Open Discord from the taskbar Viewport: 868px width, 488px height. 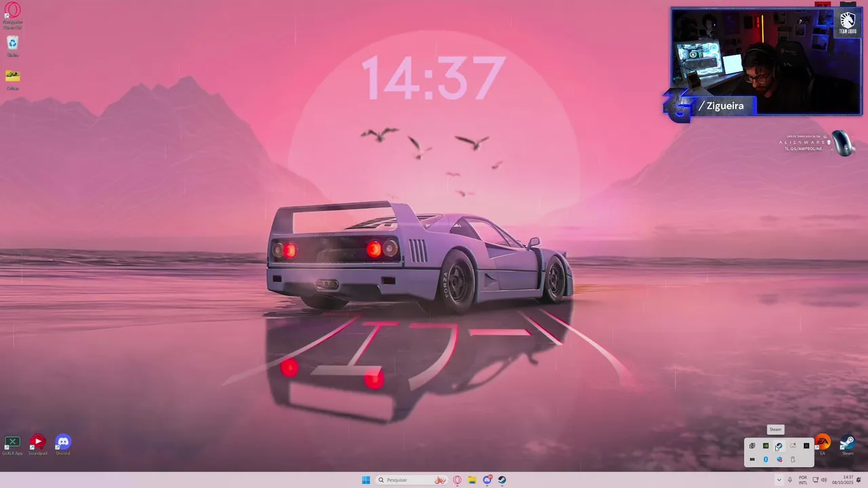coord(487,480)
